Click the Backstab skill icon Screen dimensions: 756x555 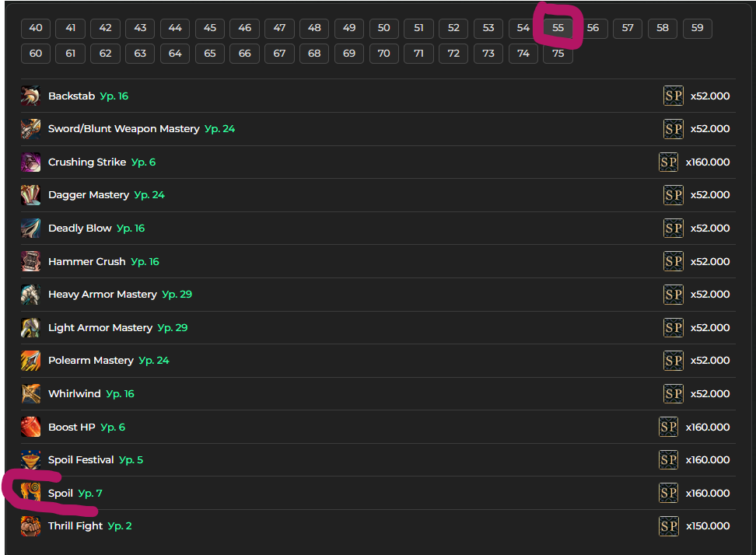pyautogui.click(x=30, y=96)
